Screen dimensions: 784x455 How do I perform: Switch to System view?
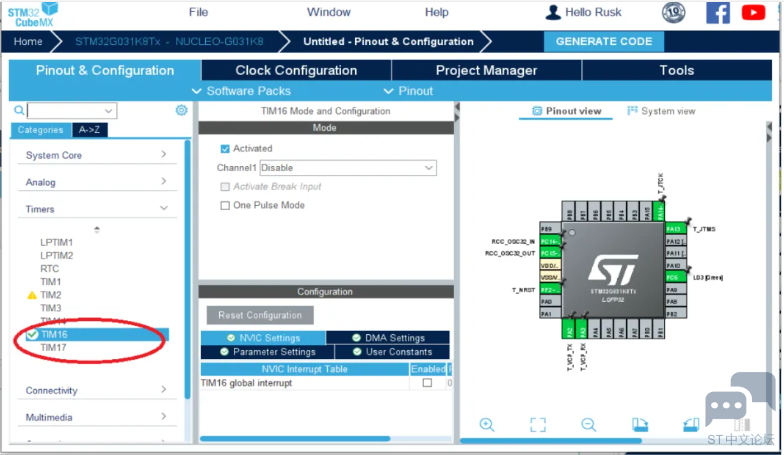(662, 111)
